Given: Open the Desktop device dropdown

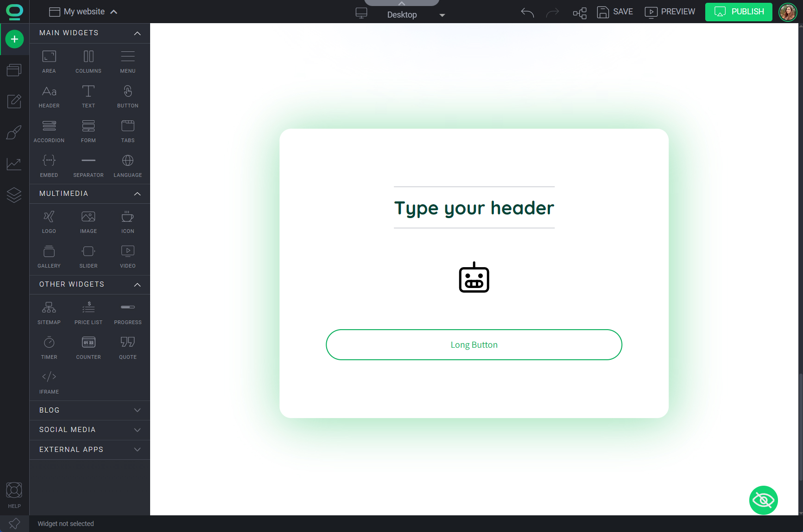Looking at the screenshot, I should 416,15.
